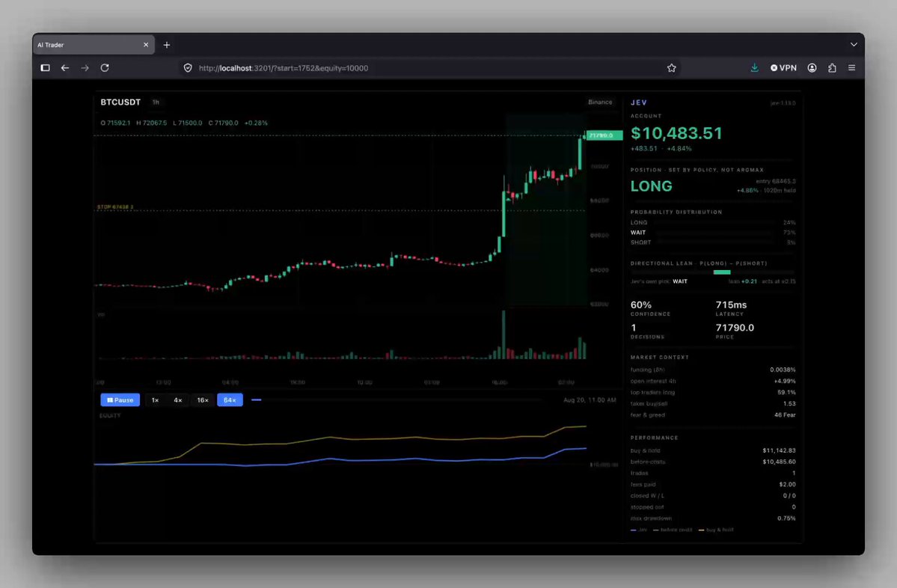
Task: Open a new tab with the plus icon
Action: [167, 45]
